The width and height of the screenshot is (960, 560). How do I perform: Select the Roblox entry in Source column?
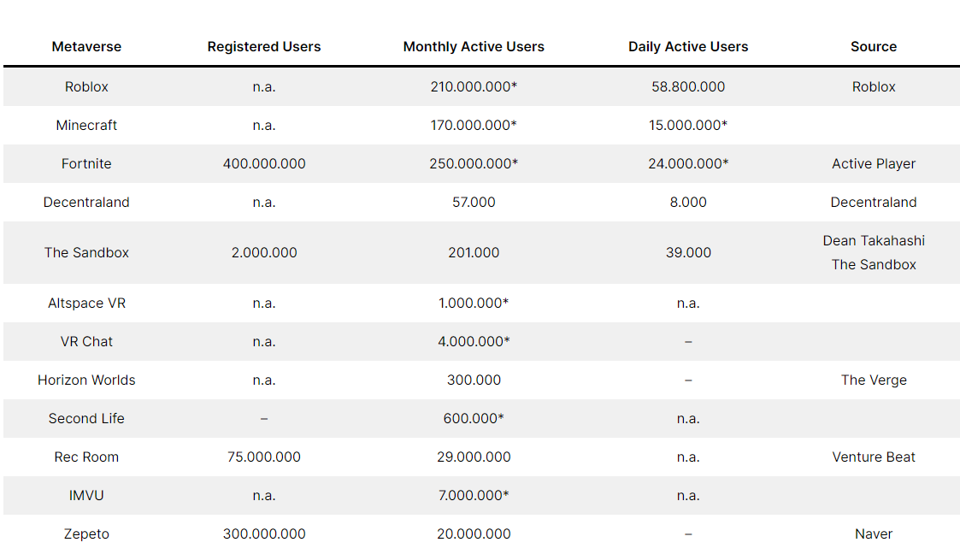click(874, 87)
